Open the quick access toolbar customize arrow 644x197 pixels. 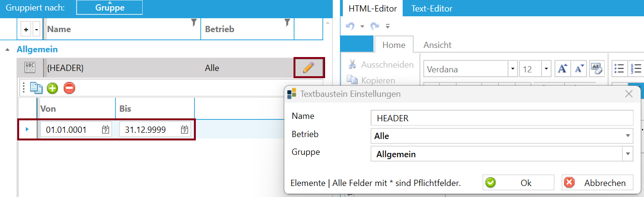pyautogui.click(x=387, y=26)
